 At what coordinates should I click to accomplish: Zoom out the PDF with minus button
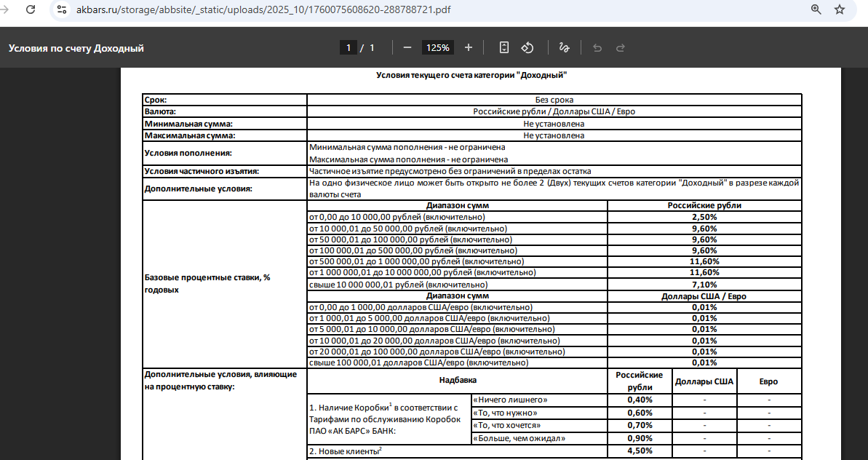pos(407,47)
